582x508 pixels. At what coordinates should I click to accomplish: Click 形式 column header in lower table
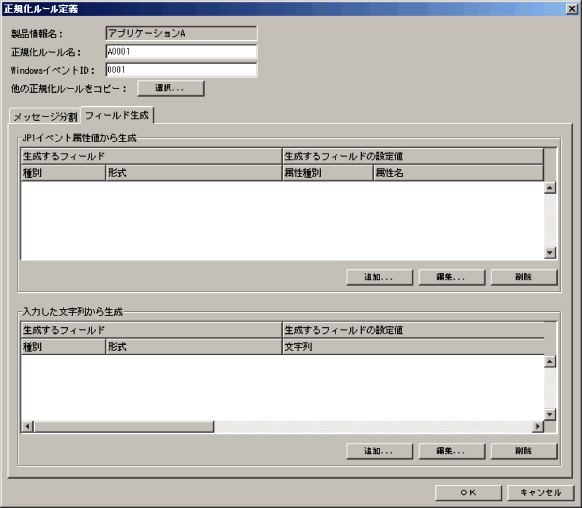coord(194,347)
